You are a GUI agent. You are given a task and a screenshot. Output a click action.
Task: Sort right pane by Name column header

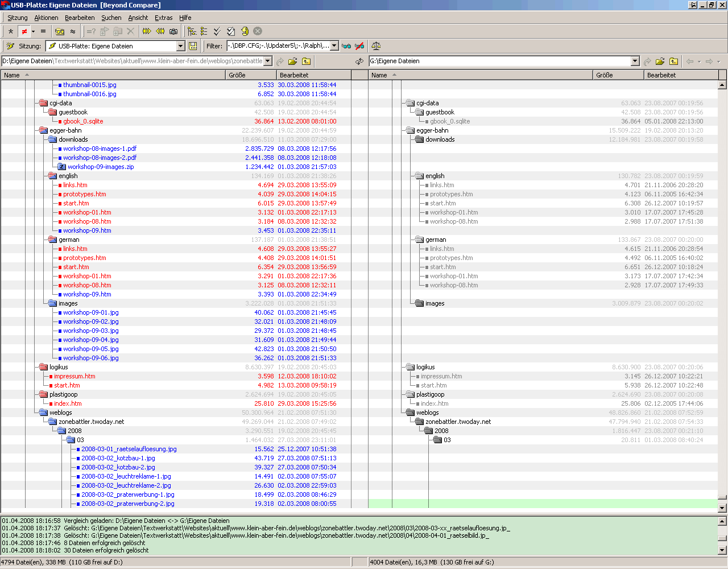coord(481,75)
